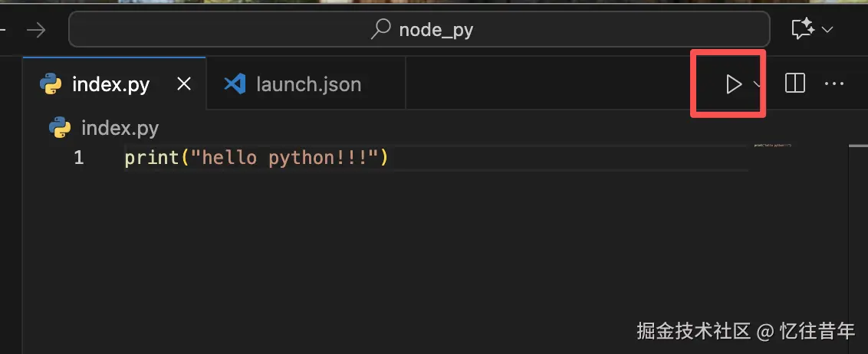The height and width of the screenshot is (354, 868).
Task: Click the Go Back arrow at far left
Action: (3, 30)
